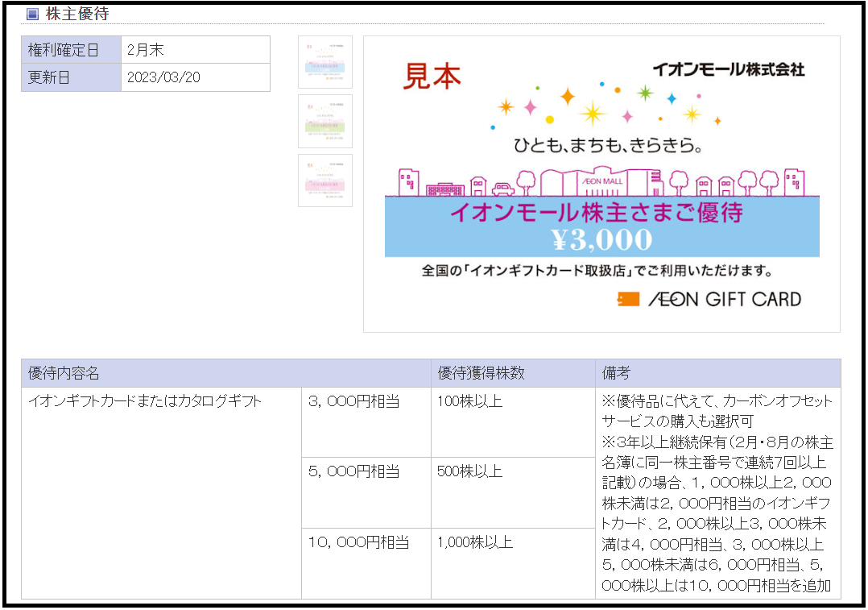Select the 株主優待 heading text
868x610 pixels.
(77, 14)
